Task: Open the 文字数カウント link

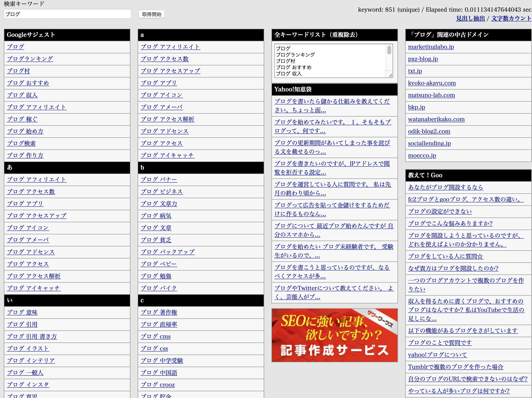Action: pos(511,18)
